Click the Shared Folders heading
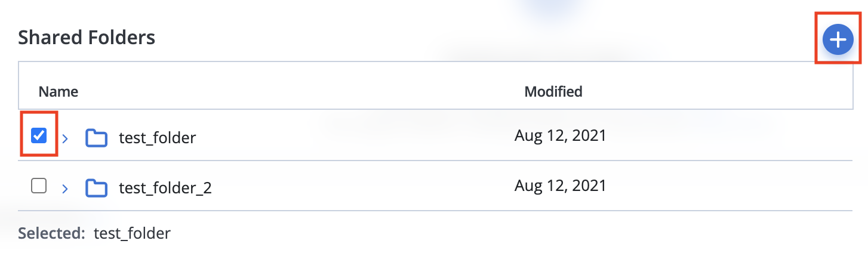868x259 pixels. 87,38
